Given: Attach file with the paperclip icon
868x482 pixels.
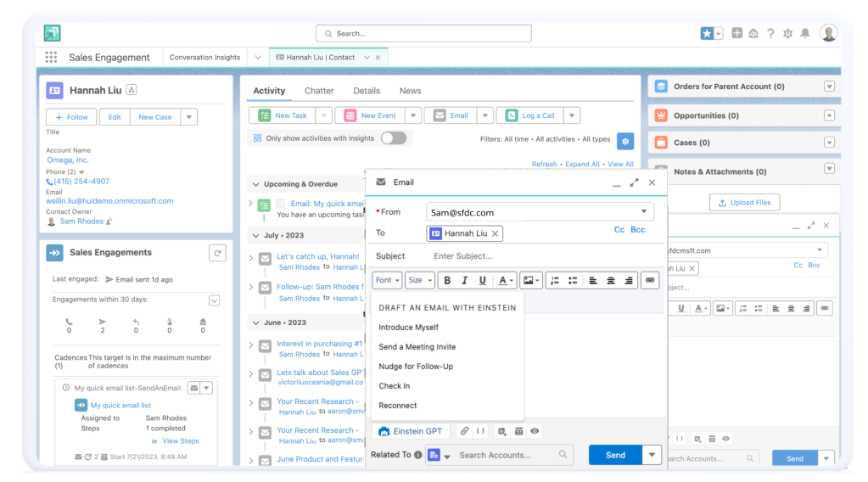Looking at the screenshot, I should [464, 431].
